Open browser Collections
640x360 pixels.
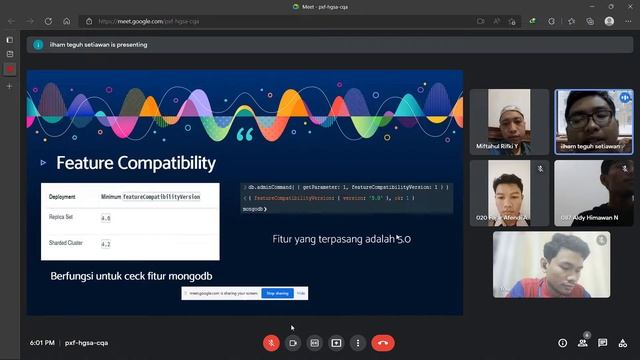(x=590, y=21)
